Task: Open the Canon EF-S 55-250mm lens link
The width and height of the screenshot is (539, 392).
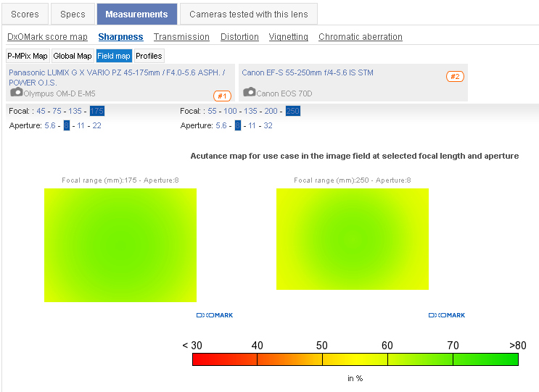Action: click(307, 72)
